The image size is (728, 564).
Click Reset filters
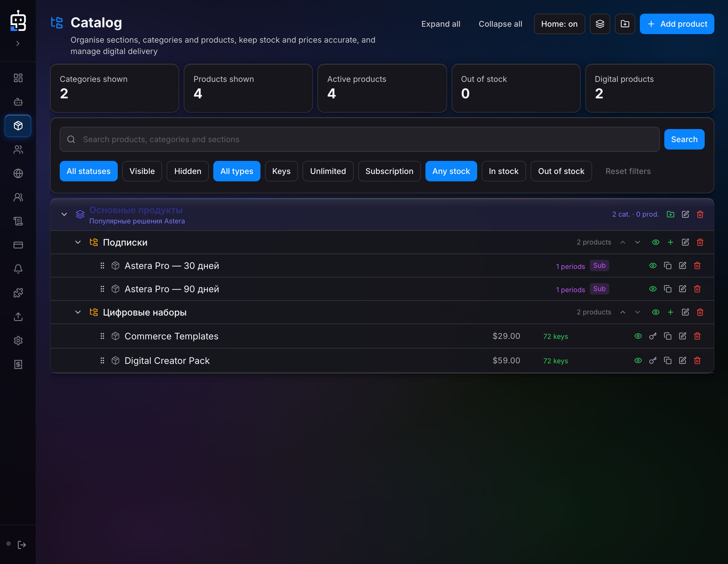coord(628,171)
